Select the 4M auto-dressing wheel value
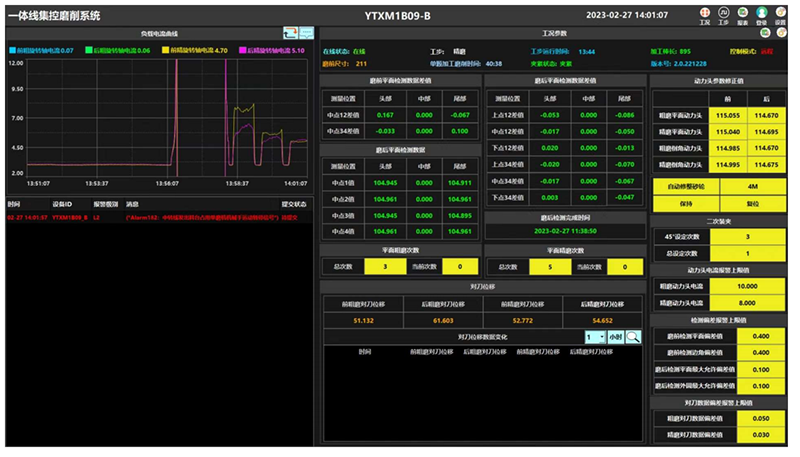Viewport: 800px width, 457px height. click(x=752, y=186)
